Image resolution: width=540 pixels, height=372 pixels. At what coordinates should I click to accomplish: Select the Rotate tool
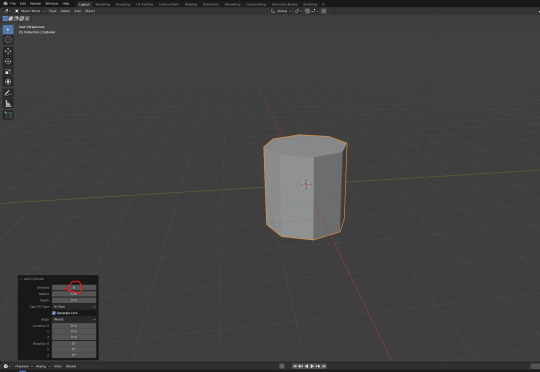tap(8, 61)
